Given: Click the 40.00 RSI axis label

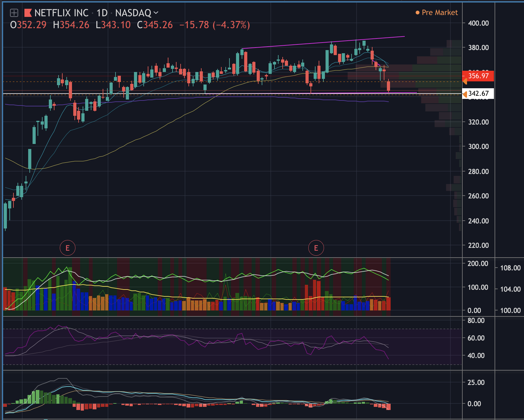Looking at the screenshot, I should 476,356.
